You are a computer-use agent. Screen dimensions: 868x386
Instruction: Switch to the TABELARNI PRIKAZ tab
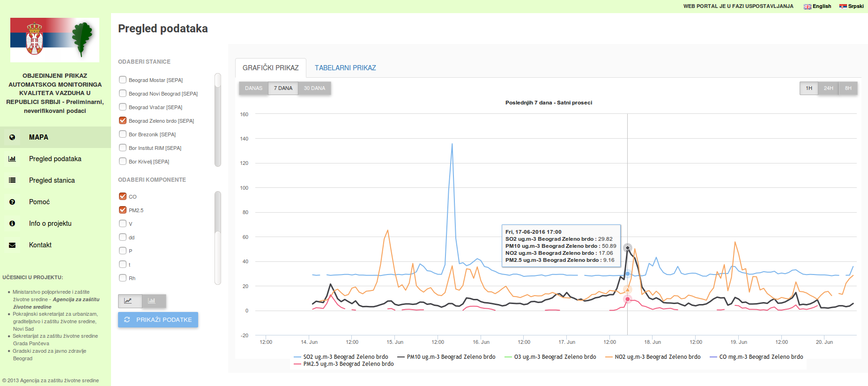[x=345, y=68]
